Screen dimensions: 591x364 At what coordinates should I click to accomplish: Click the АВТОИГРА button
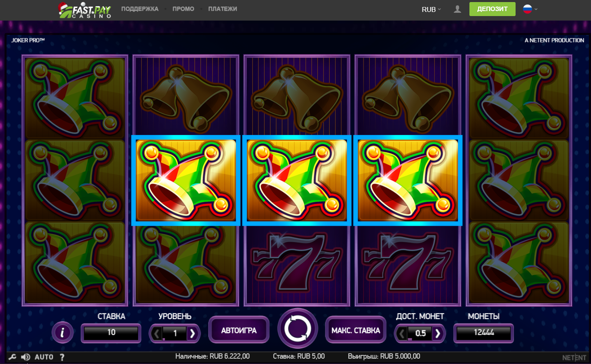pyautogui.click(x=239, y=330)
